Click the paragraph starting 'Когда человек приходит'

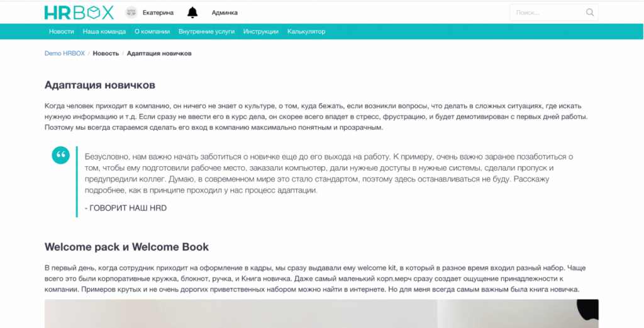(x=316, y=116)
